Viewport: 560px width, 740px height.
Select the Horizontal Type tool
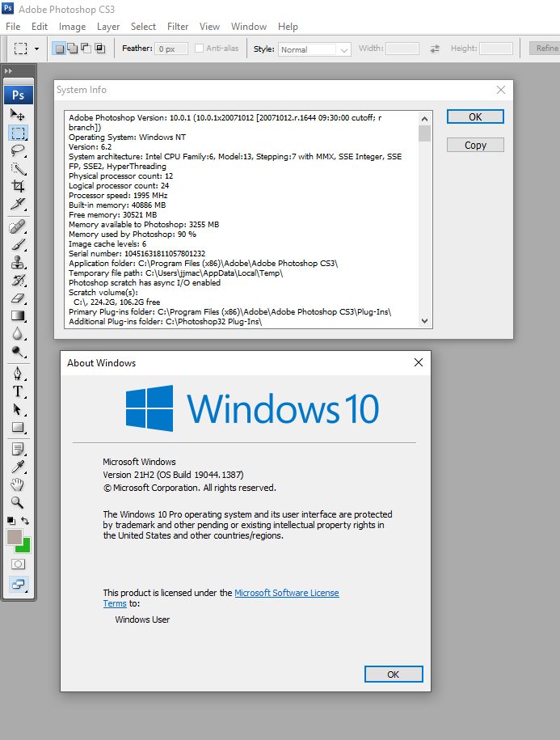point(18,391)
